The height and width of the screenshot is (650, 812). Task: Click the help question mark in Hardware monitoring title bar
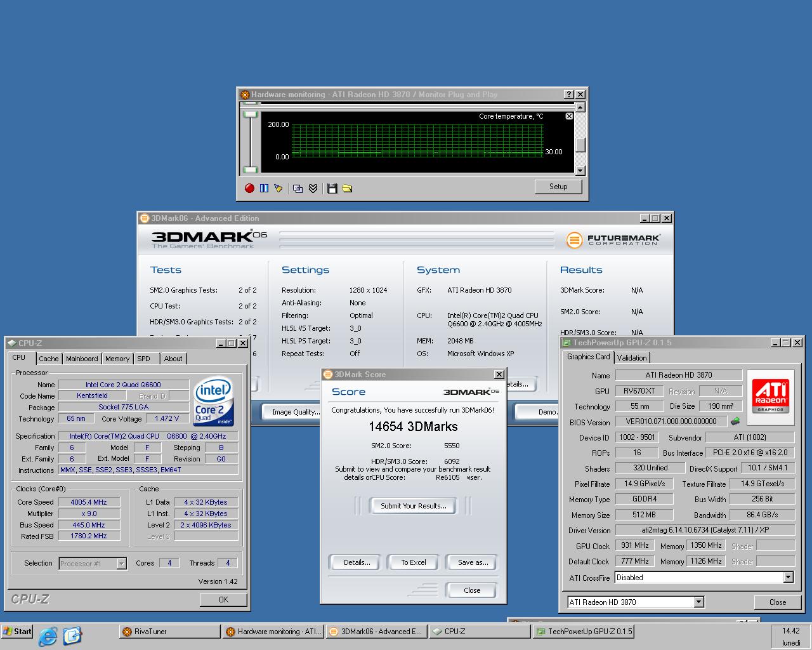569,95
